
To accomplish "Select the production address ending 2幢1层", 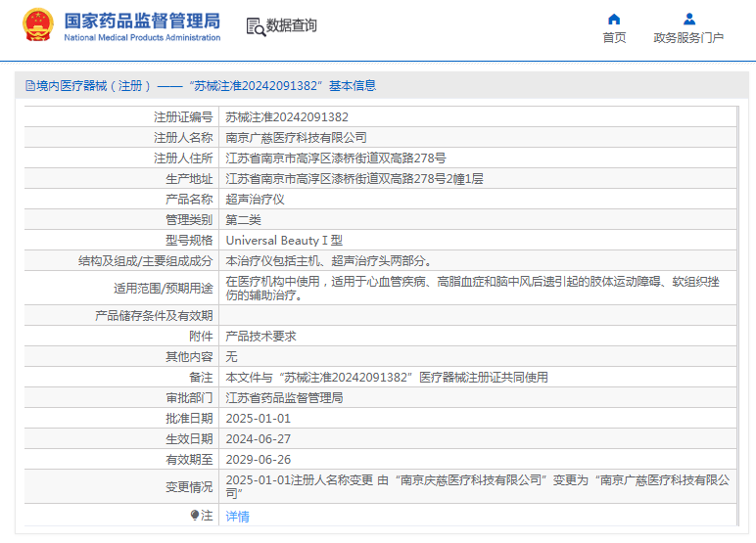I will tap(354, 179).
